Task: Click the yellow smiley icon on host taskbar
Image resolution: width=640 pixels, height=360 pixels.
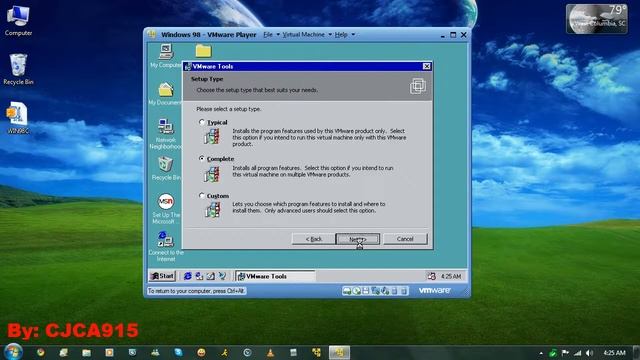Action: click(x=201, y=352)
